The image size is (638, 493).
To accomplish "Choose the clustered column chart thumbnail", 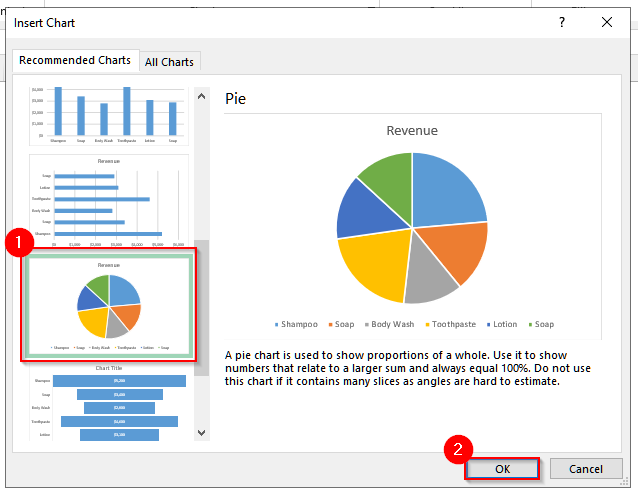I will click(109, 114).
